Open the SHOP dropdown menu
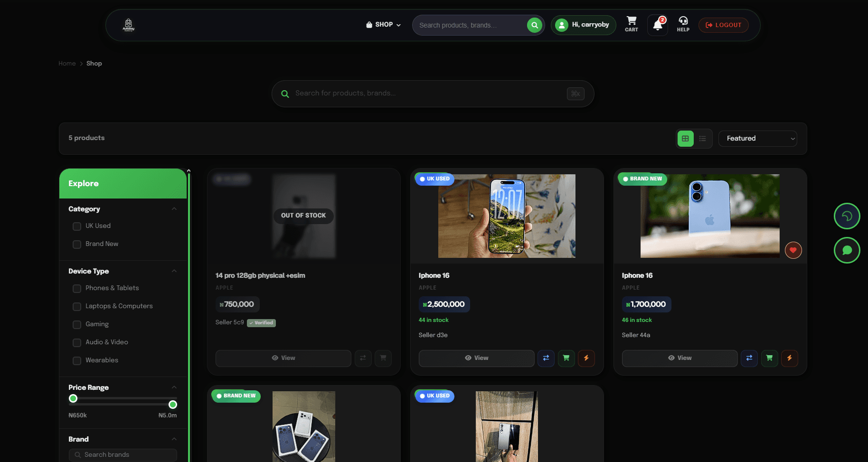Image resolution: width=868 pixels, height=462 pixels. 384,25
